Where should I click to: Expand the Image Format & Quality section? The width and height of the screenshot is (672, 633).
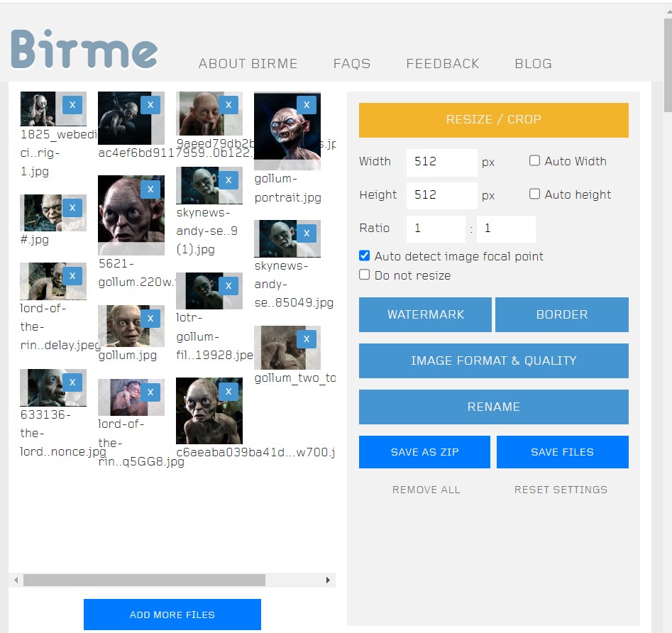(493, 360)
